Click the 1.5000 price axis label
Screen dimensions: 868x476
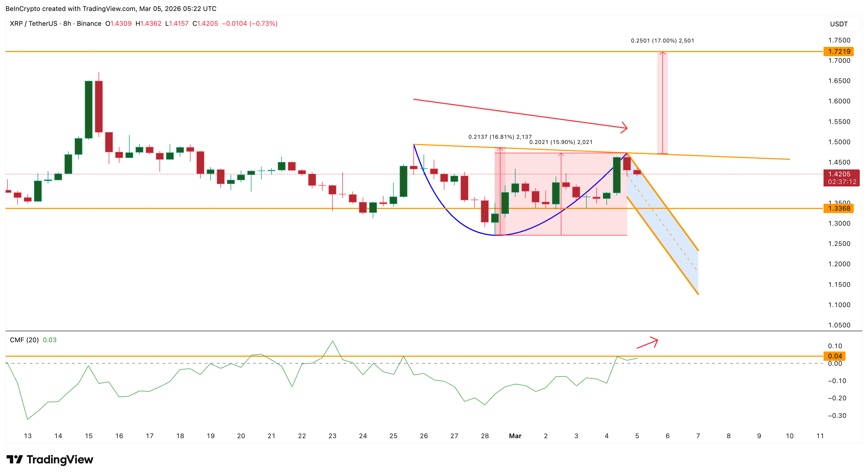(839, 142)
